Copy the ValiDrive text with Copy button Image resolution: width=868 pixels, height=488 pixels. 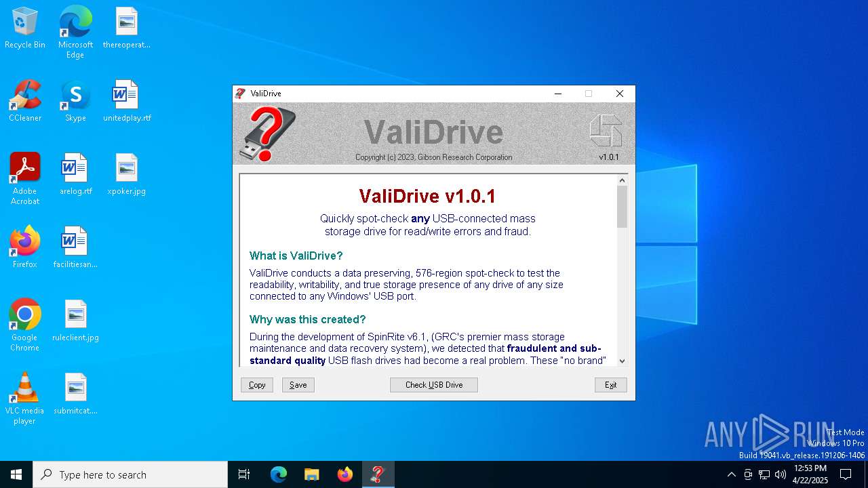pos(257,385)
